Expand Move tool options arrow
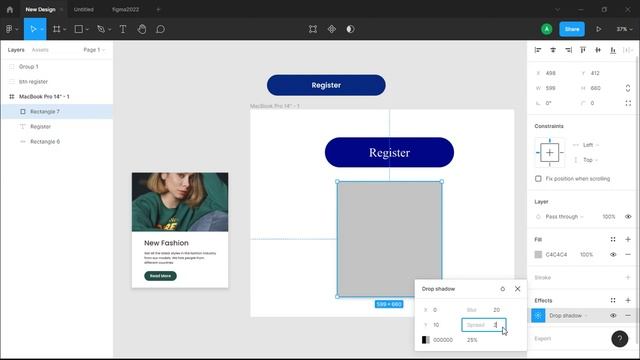The width and height of the screenshot is (640, 360). tap(42, 29)
